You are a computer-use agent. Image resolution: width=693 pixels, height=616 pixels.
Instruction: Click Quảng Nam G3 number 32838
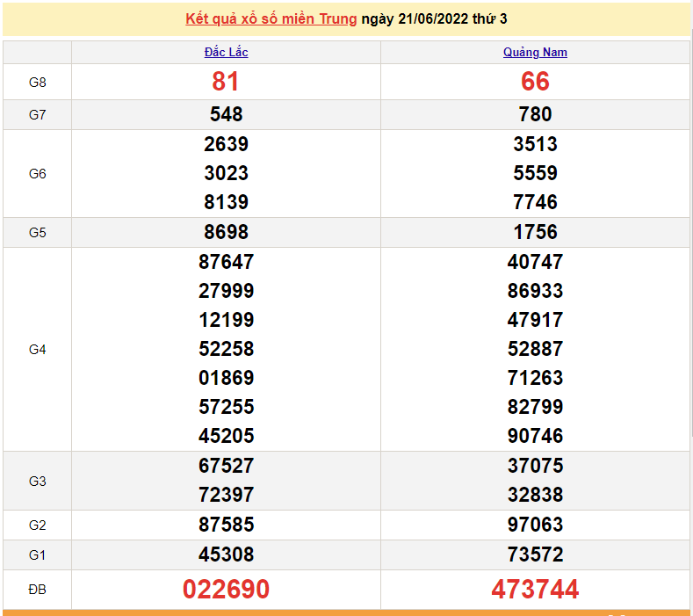[x=535, y=495]
